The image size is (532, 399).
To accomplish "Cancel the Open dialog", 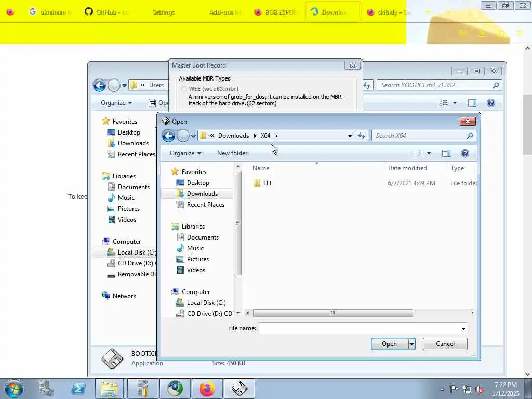I will click(x=445, y=344).
